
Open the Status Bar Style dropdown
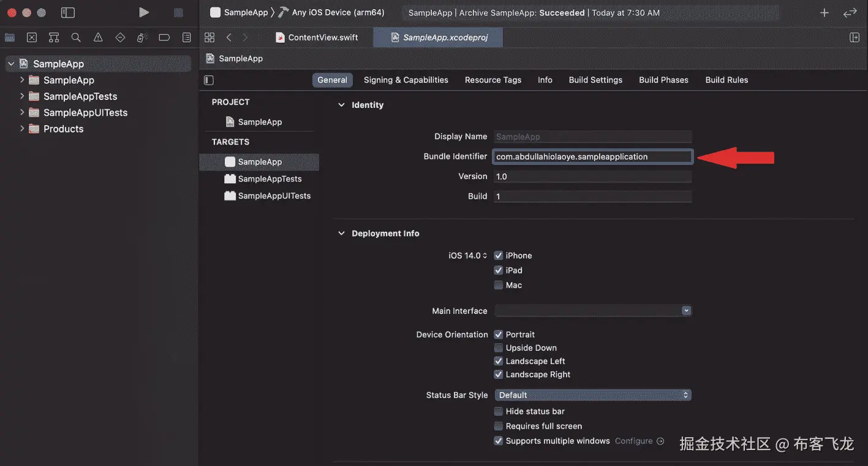tap(592, 395)
